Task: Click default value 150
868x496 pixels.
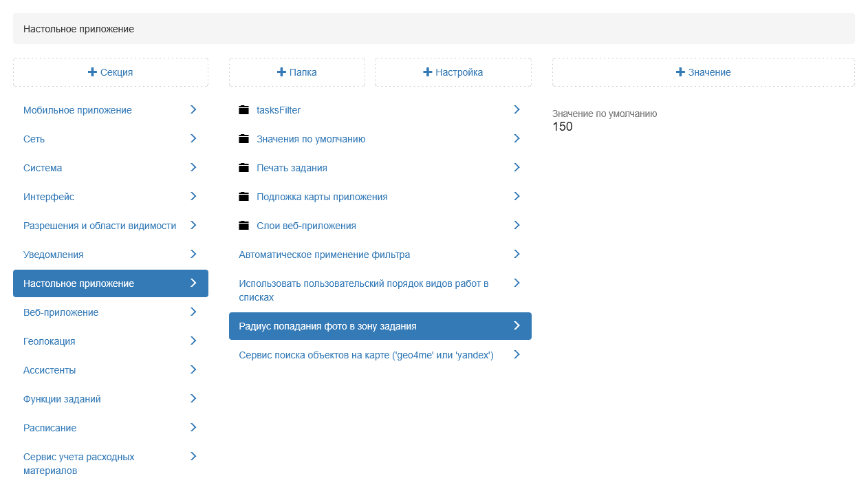Action: pos(562,127)
